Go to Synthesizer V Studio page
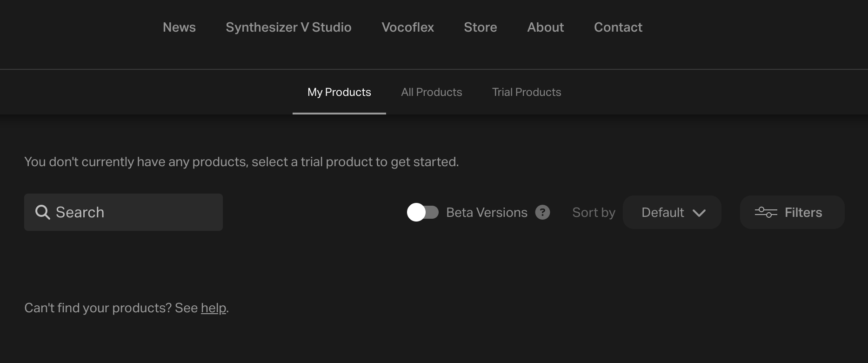 288,27
